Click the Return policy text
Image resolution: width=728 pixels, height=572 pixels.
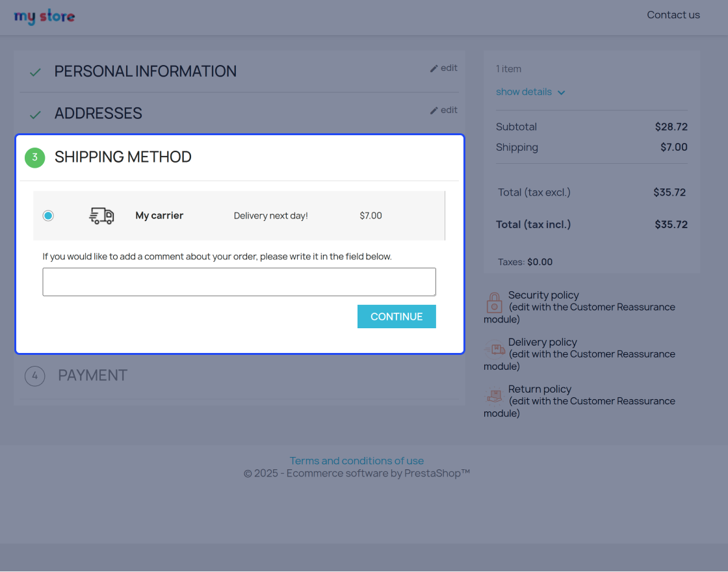539,389
